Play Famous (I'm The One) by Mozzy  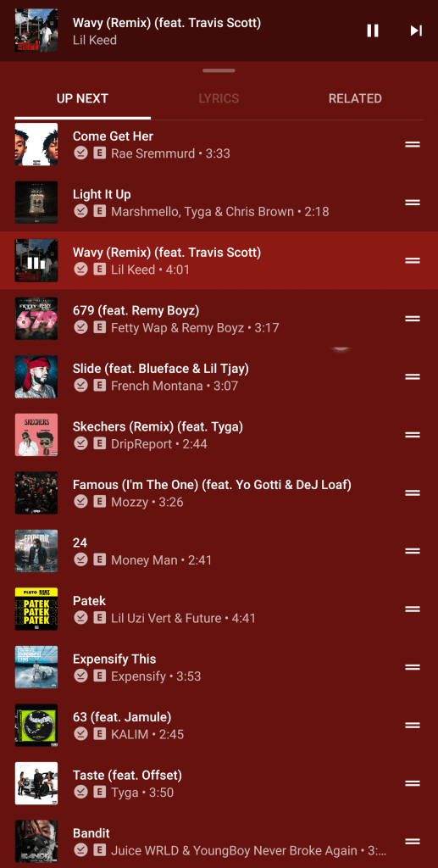pos(219,493)
